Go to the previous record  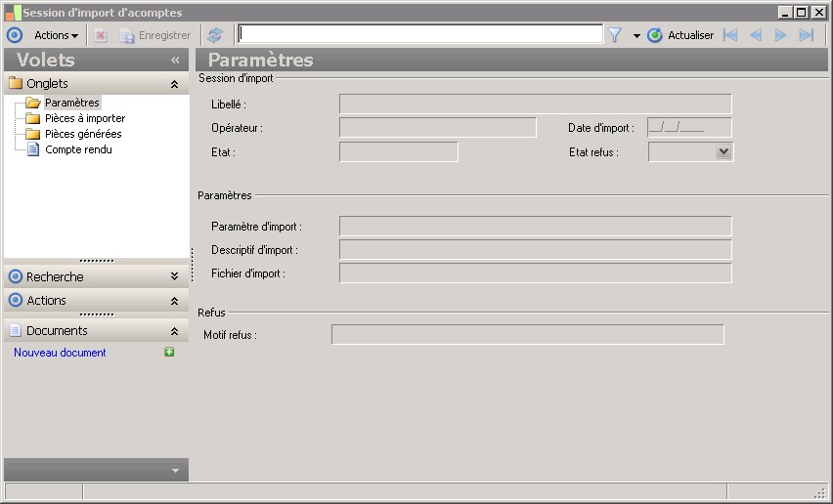click(x=756, y=35)
